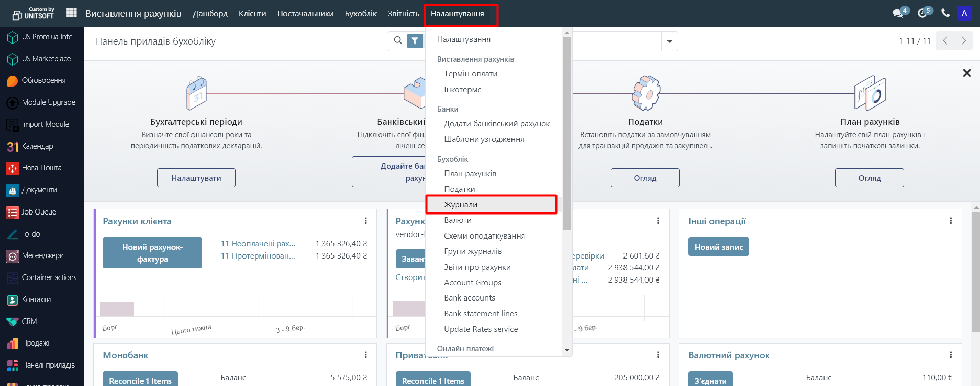
Task: Open the Рахунки клієнта card options menu
Action: tap(365, 221)
